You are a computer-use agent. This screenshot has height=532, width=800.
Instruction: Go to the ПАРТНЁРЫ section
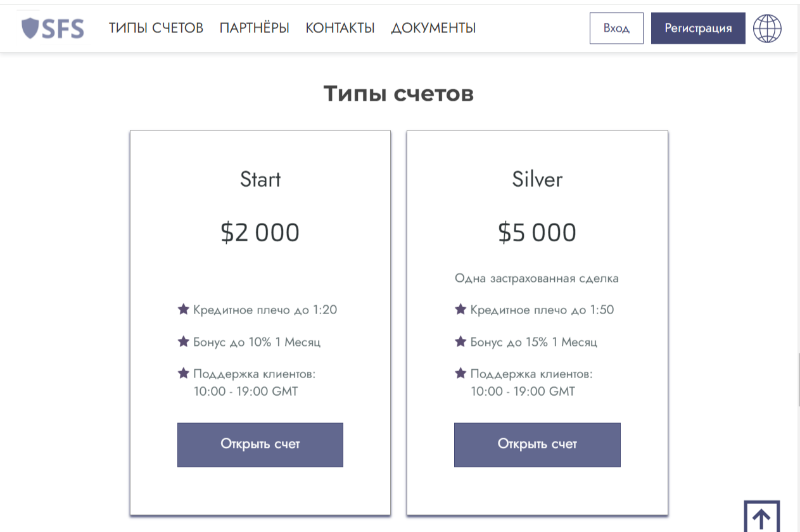[255, 28]
